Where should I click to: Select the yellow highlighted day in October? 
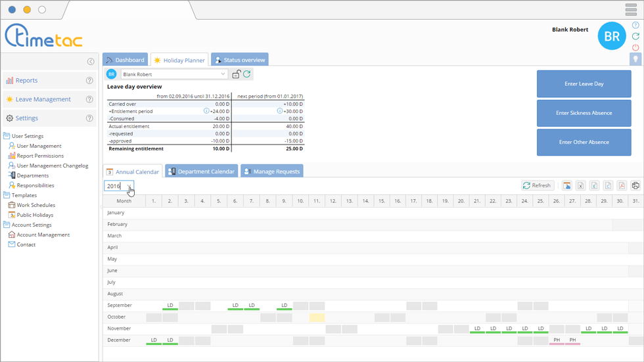317,317
